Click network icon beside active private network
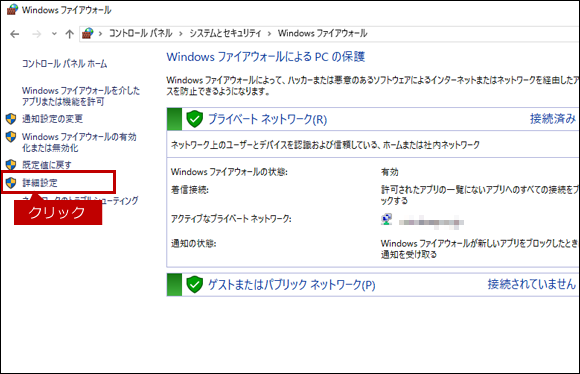The width and height of the screenshot is (580, 374). pos(387,219)
